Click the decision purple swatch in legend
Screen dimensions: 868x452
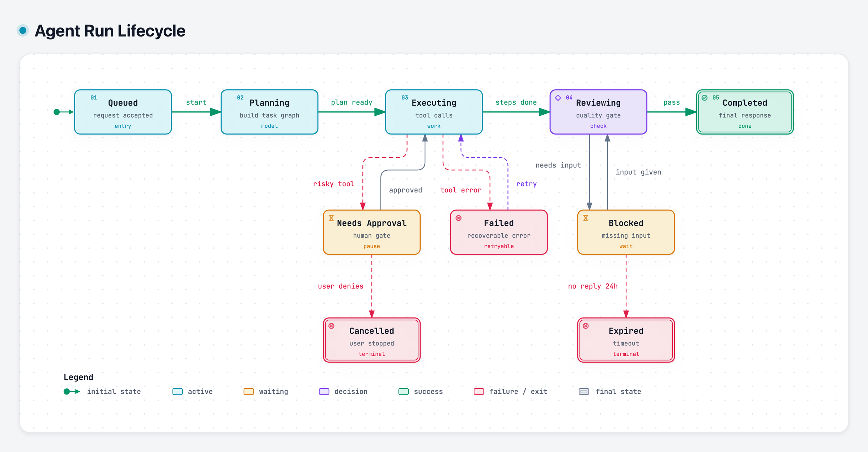(324, 392)
